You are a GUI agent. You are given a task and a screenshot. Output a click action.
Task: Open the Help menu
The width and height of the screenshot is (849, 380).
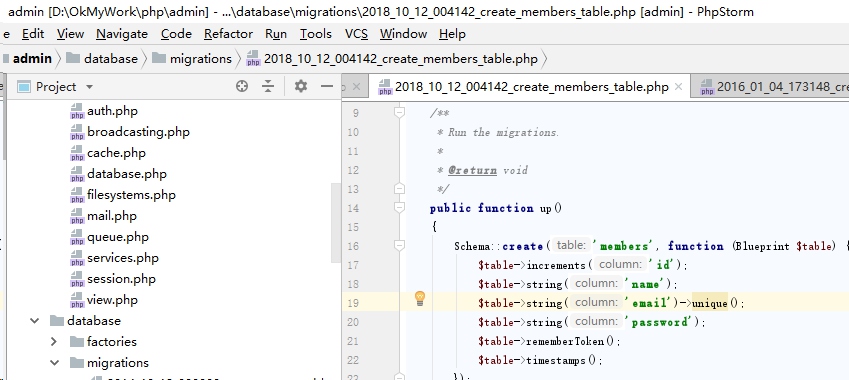pos(452,34)
